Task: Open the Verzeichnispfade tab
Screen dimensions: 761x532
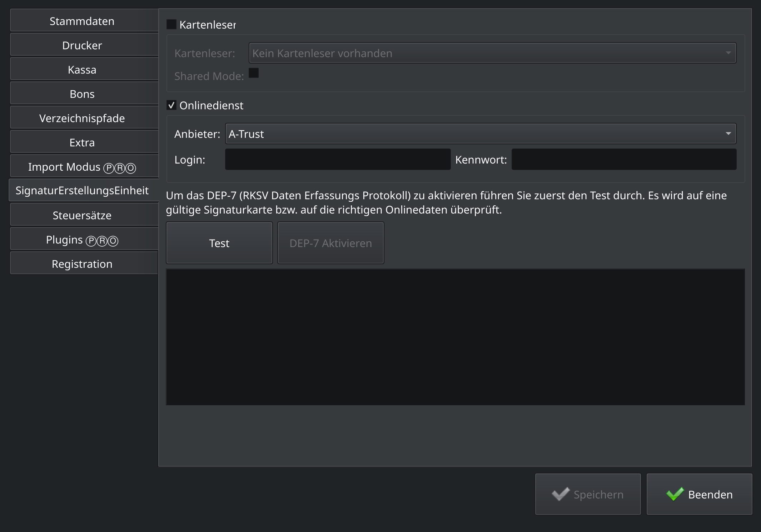Action: click(x=84, y=118)
